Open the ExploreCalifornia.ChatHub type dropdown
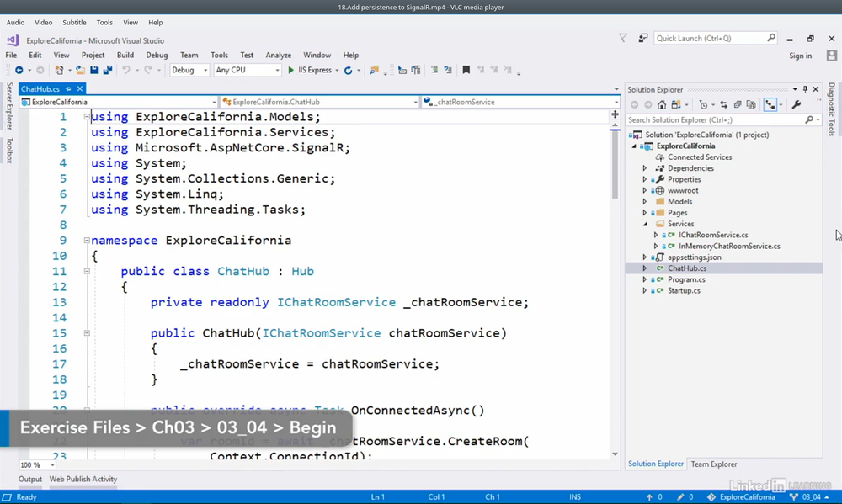842x504 pixels. coord(319,102)
